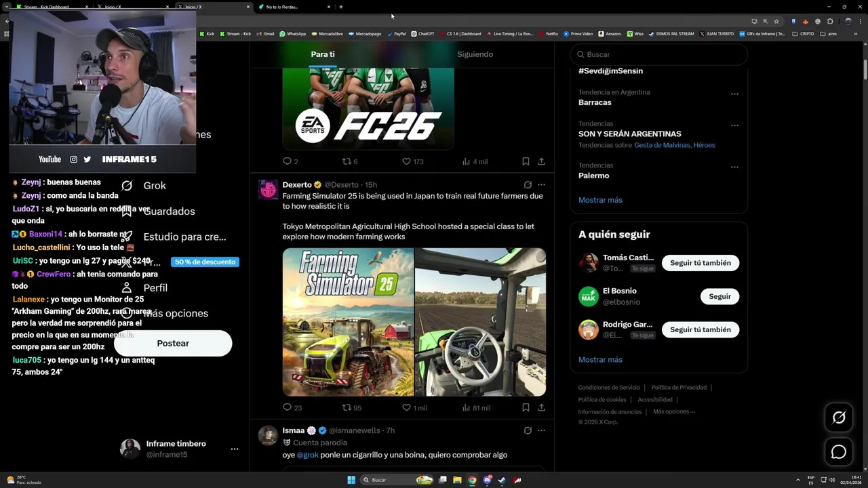Image resolution: width=868 pixels, height=488 pixels.
Task: Switch to the Para ti tab
Action: (323, 54)
